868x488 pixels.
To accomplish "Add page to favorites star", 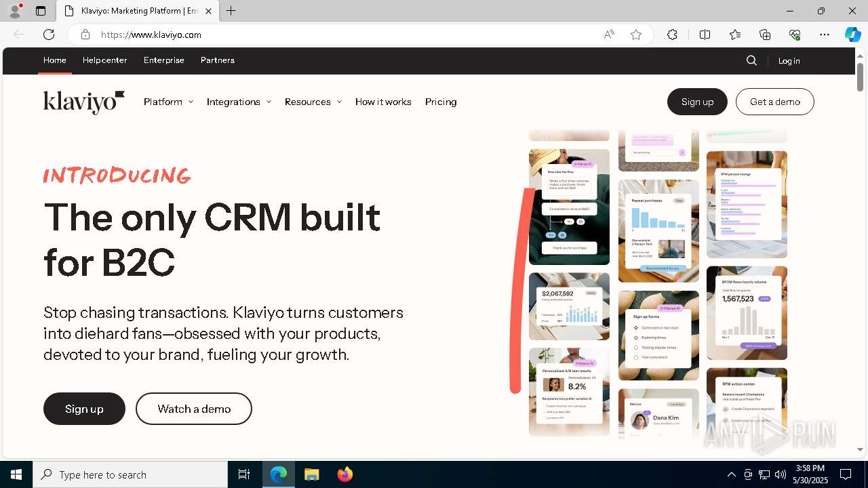I will [x=636, y=35].
